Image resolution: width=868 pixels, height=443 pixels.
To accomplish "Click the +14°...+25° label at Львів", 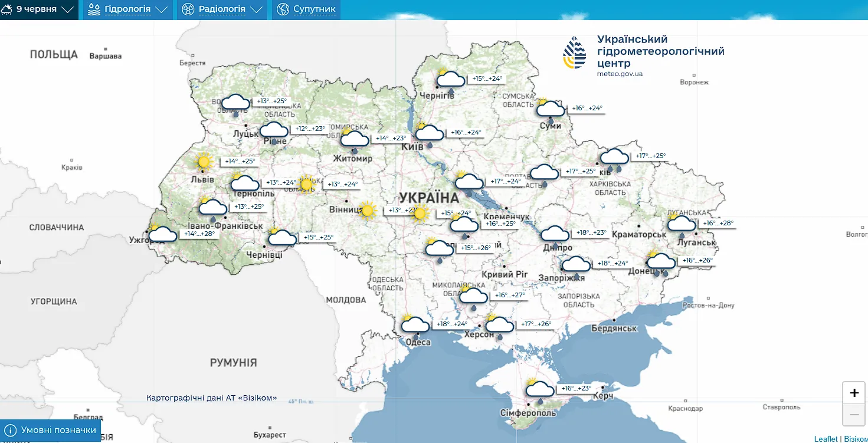I will tap(240, 161).
